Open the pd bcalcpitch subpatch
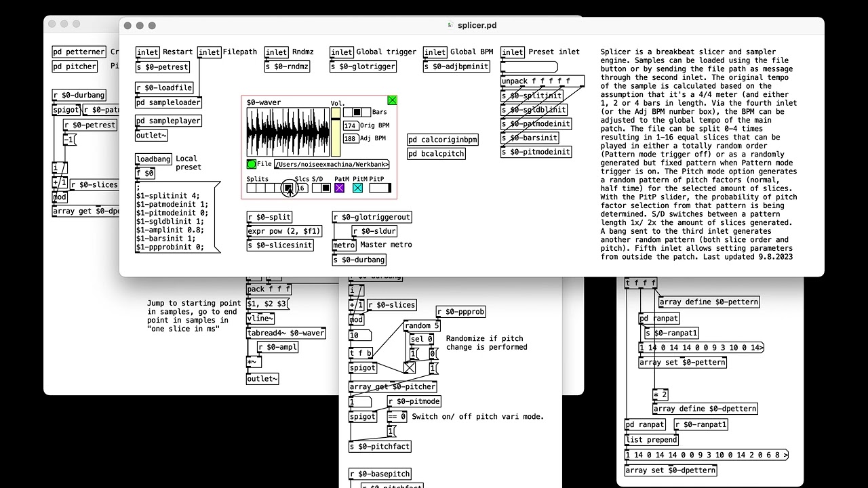Viewport: 868px width, 488px height. point(436,154)
